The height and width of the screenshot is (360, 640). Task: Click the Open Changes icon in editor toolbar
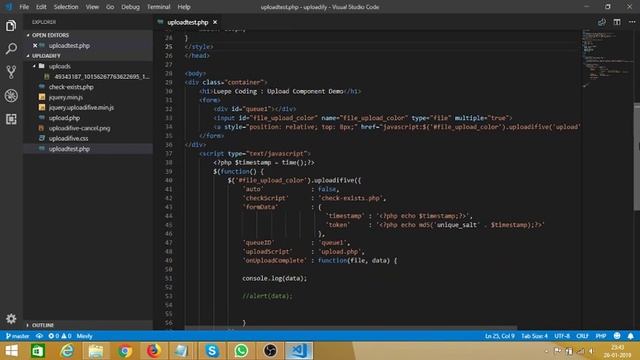click(x=602, y=22)
